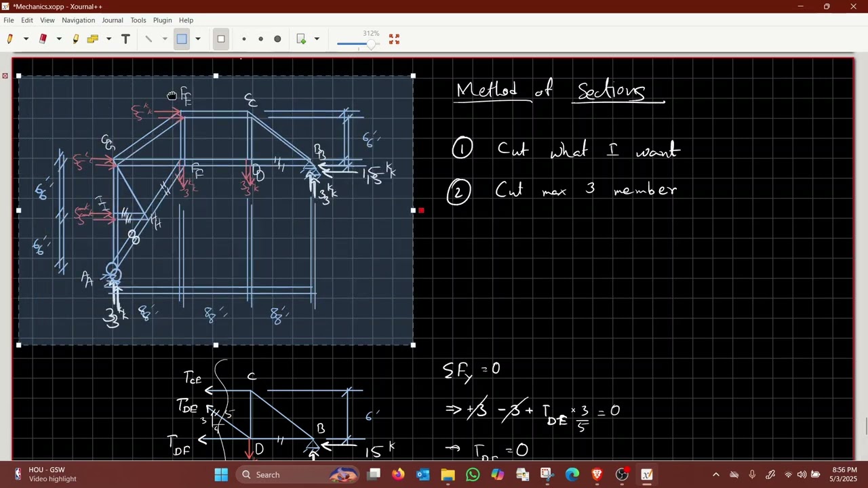This screenshot has width=868, height=488.
Task: Open WhatsApp from the taskbar
Action: pos(473,474)
